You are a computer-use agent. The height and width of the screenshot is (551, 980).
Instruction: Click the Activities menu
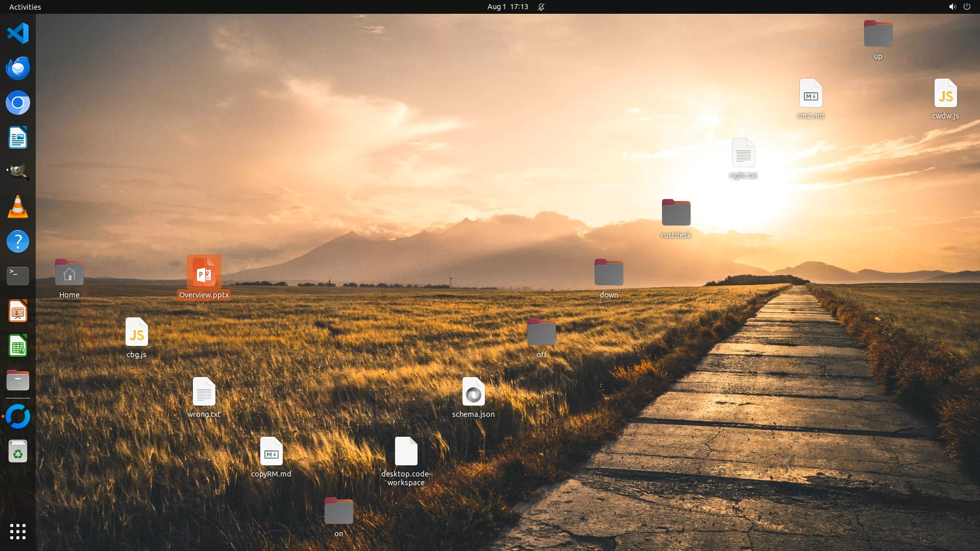25,7
